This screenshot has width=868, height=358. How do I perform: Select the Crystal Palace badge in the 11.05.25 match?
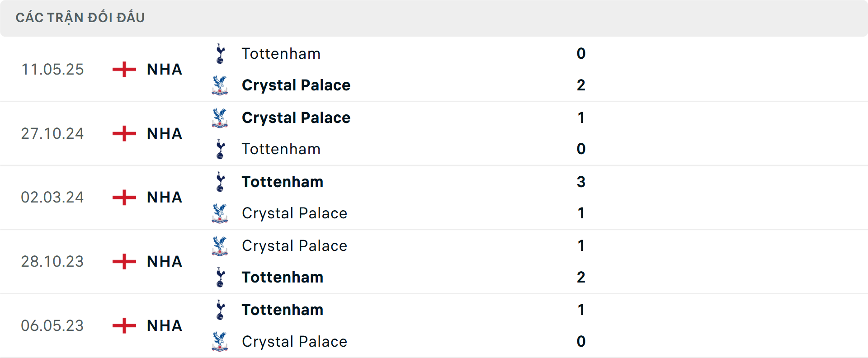tap(220, 85)
